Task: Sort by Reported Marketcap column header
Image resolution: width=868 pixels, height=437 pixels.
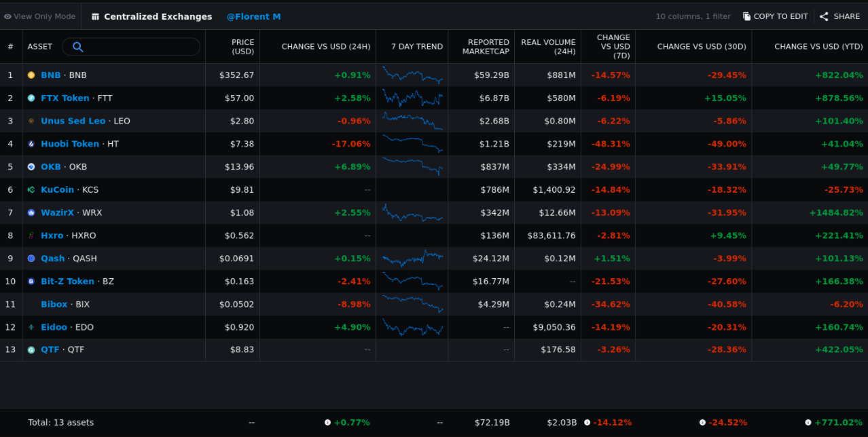Action: click(x=486, y=47)
